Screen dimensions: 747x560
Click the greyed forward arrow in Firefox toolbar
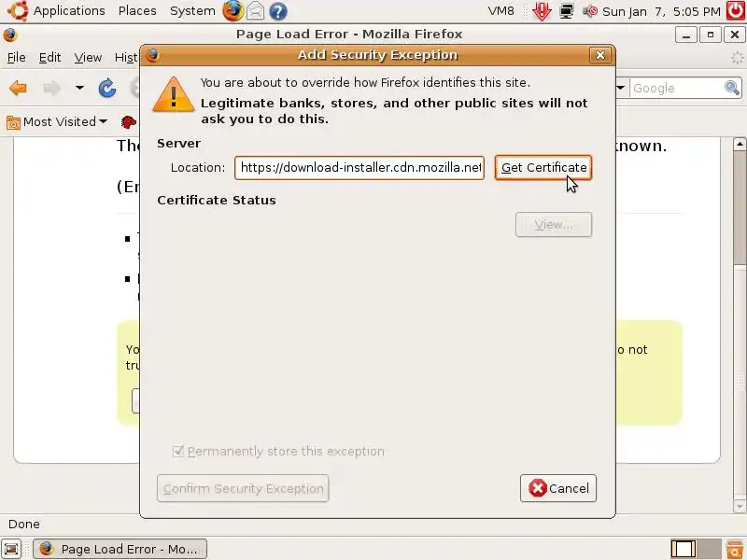point(51,88)
